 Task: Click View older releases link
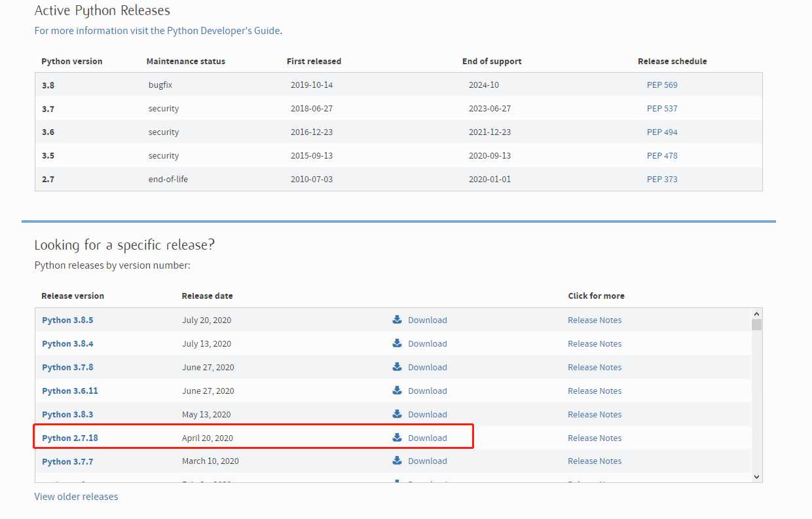pos(76,497)
